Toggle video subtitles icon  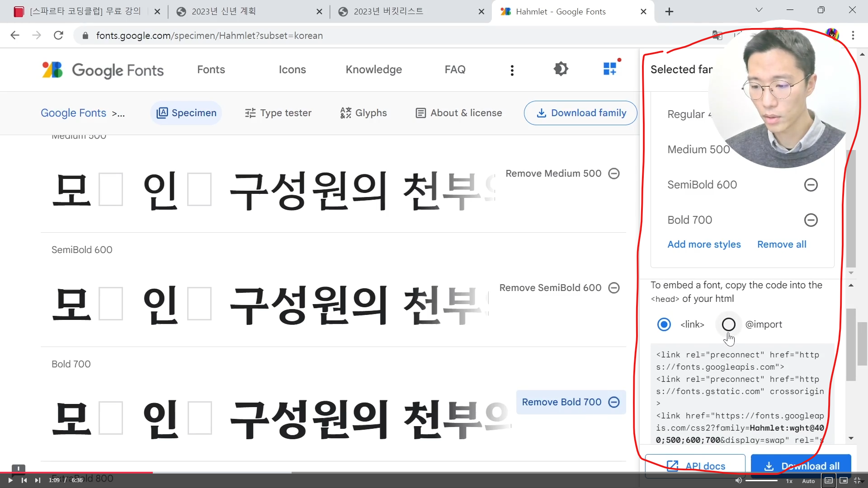(x=828, y=480)
